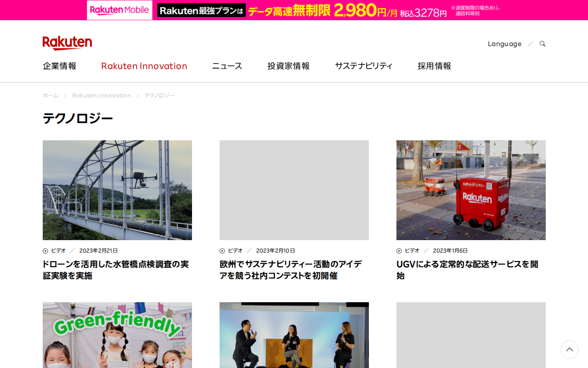Screen dimensions: 588x368
Task: Open the drone and bridge thumbnail
Action: [117, 190]
